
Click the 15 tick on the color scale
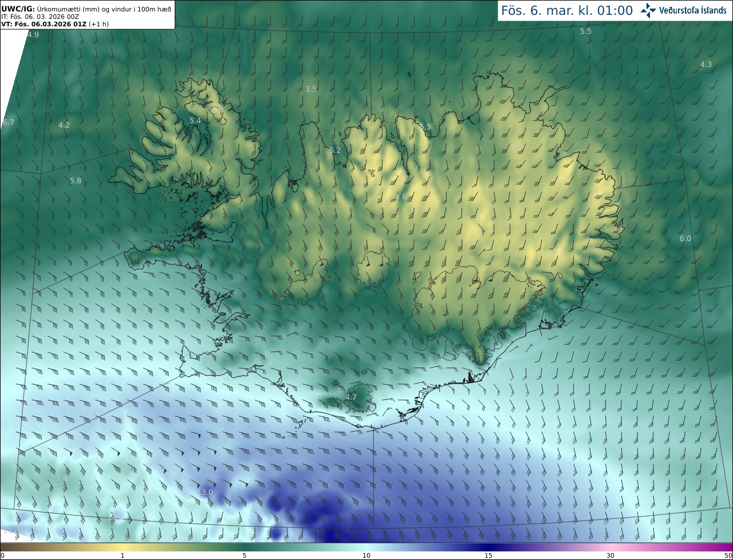coord(488,555)
